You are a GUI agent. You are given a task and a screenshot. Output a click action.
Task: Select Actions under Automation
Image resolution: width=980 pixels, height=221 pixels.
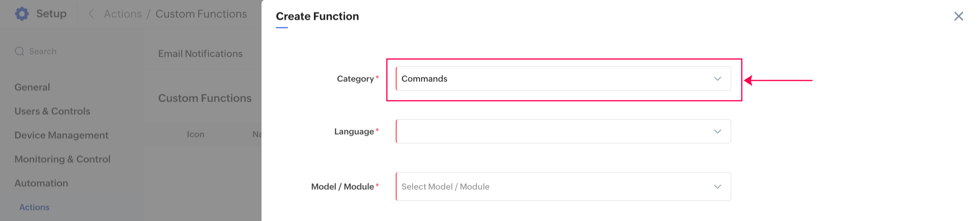pyautogui.click(x=34, y=207)
